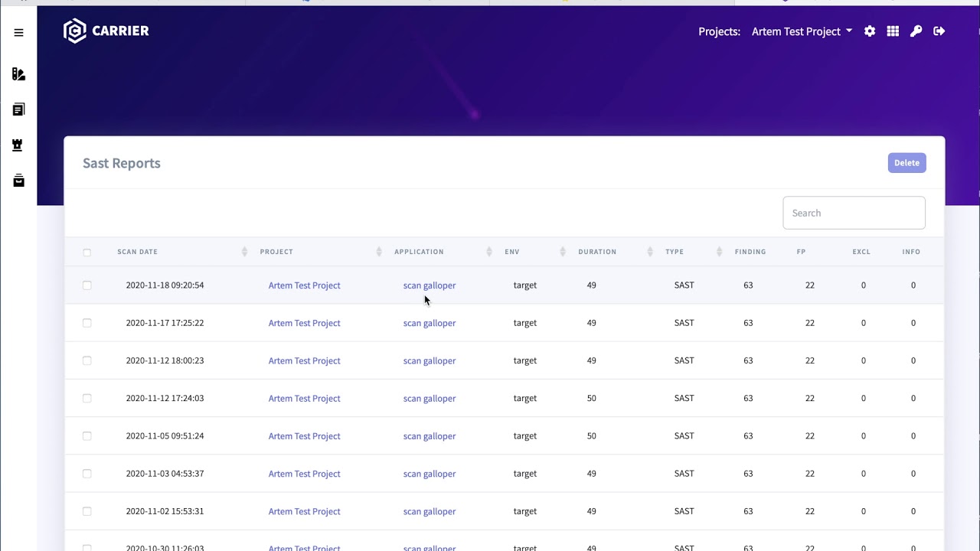980x551 pixels.
Task: Click the Carrier logo
Action: click(106, 31)
